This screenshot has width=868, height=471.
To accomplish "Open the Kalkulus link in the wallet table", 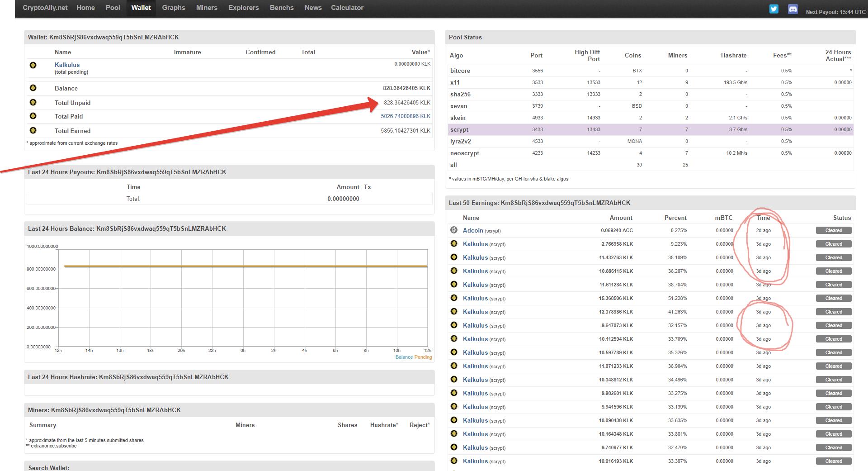I will [x=67, y=65].
